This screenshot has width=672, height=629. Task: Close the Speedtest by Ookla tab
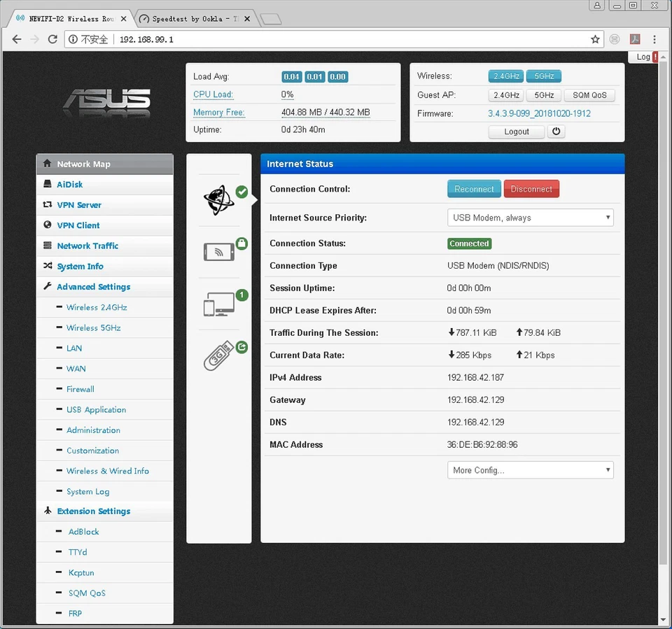tap(247, 19)
